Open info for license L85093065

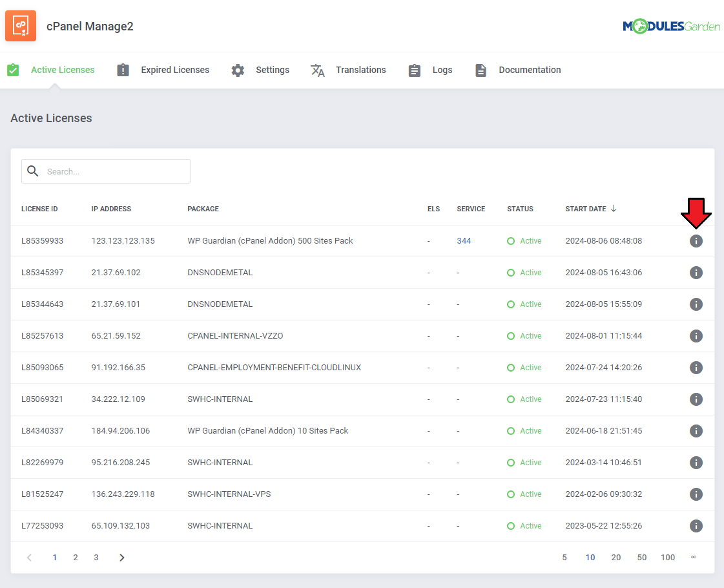pos(696,367)
